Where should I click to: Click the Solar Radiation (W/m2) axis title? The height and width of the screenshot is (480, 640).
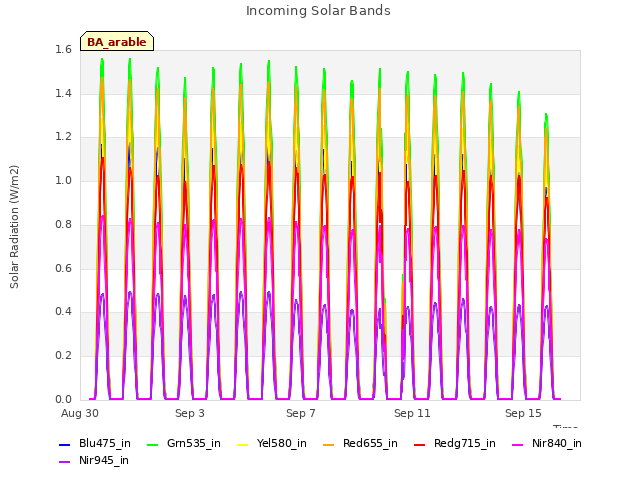14,227
